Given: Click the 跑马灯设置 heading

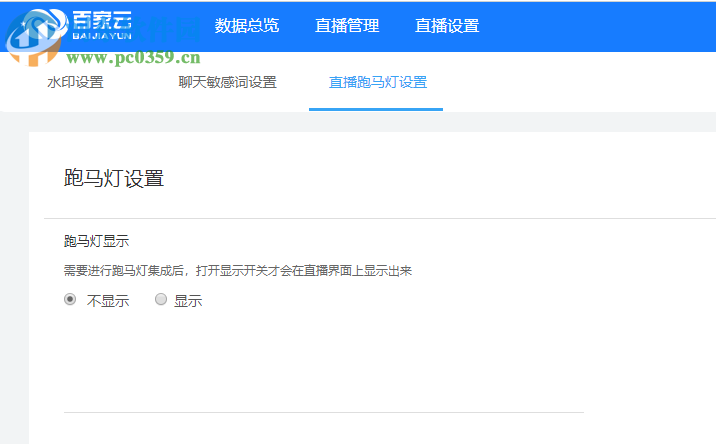Looking at the screenshot, I should coord(114,178).
